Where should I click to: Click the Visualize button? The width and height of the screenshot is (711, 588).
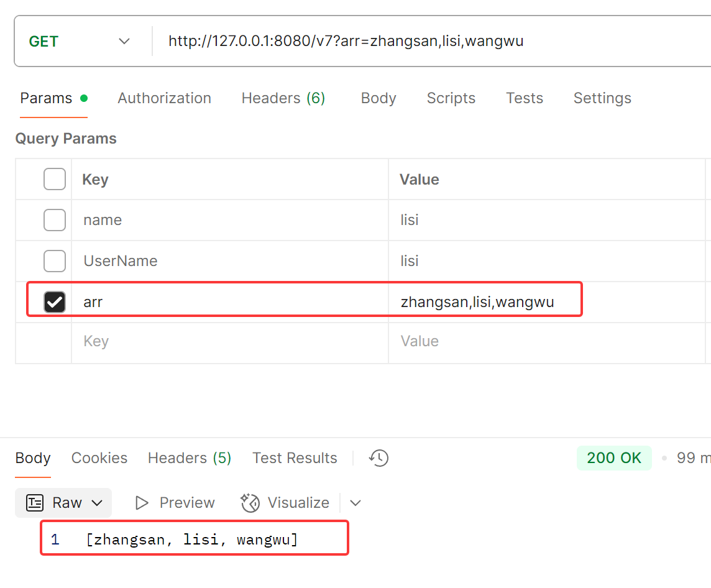point(285,503)
